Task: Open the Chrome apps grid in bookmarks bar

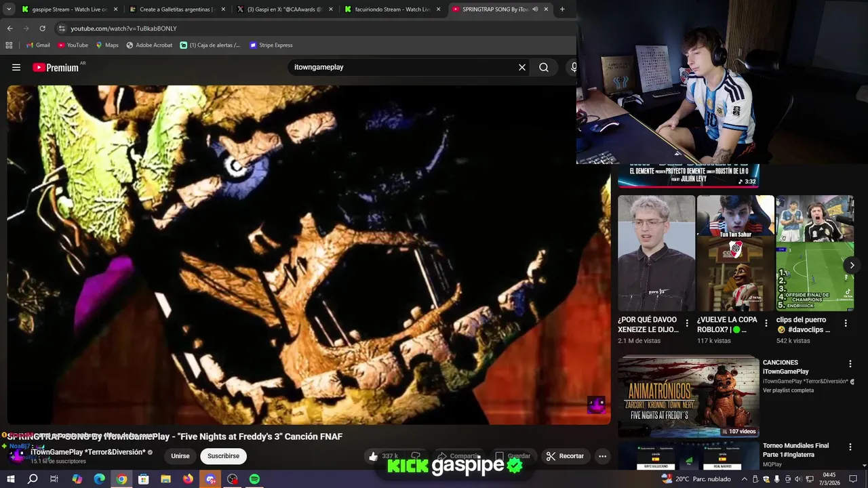Action: (x=9, y=45)
